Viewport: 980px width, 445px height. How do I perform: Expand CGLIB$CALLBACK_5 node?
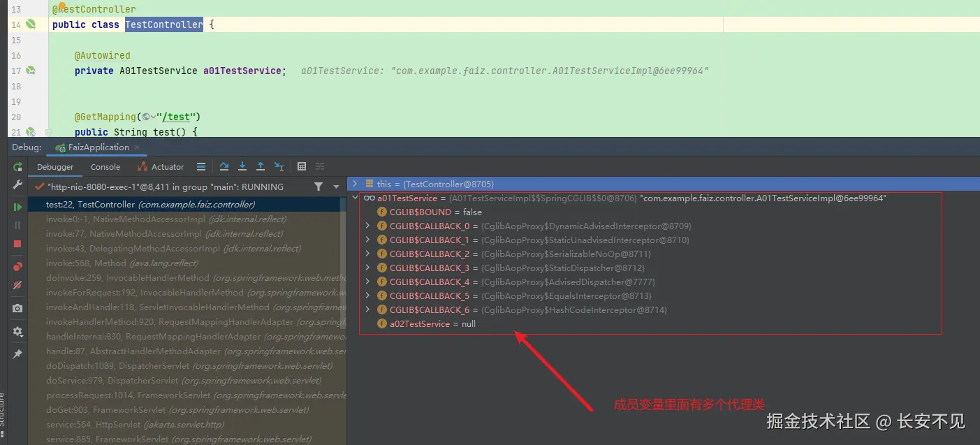(x=367, y=296)
